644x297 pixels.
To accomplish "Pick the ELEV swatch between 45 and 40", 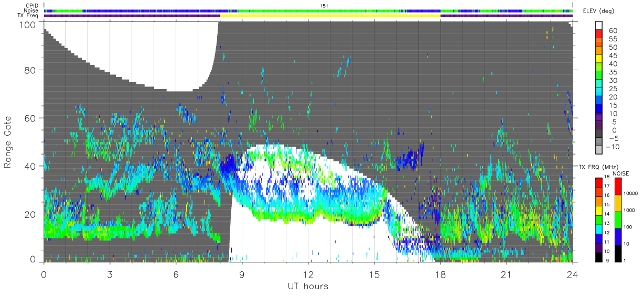I will coord(599,60).
